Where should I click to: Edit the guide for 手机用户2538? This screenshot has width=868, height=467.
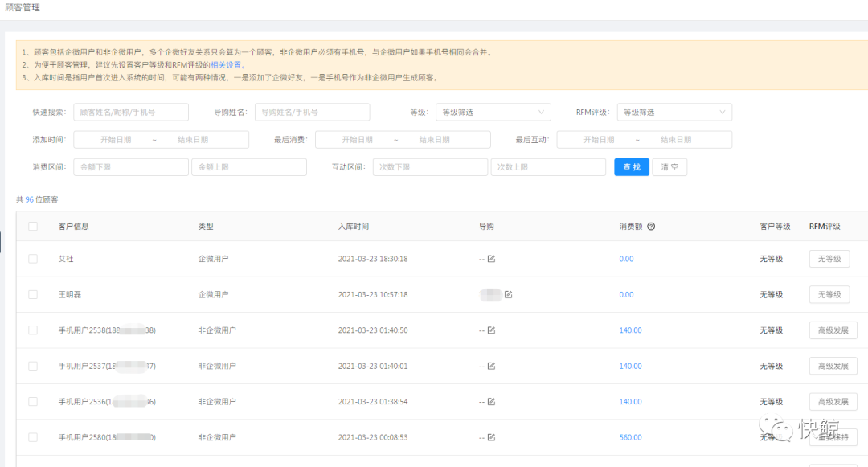point(491,330)
